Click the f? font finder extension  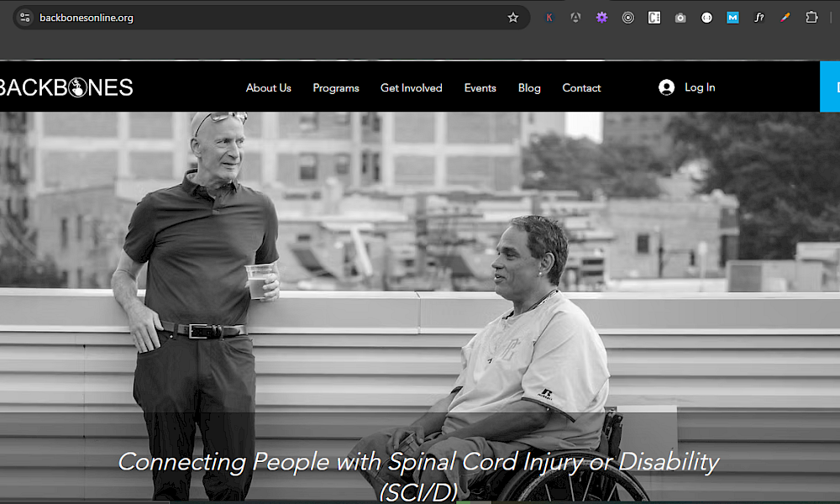759,18
